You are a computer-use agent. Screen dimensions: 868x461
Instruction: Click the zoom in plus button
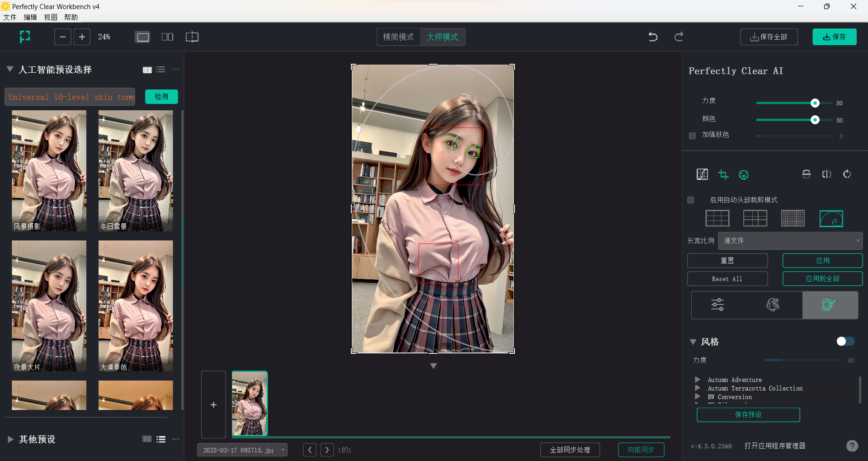click(82, 37)
